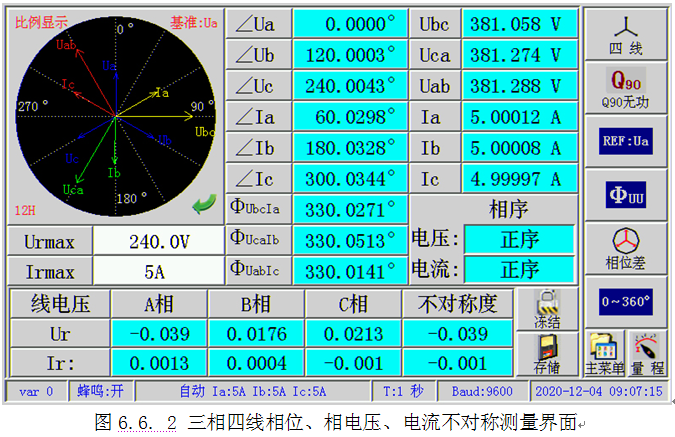Select the four-wire wiring mode icon
The image size is (675, 437).
click(625, 34)
